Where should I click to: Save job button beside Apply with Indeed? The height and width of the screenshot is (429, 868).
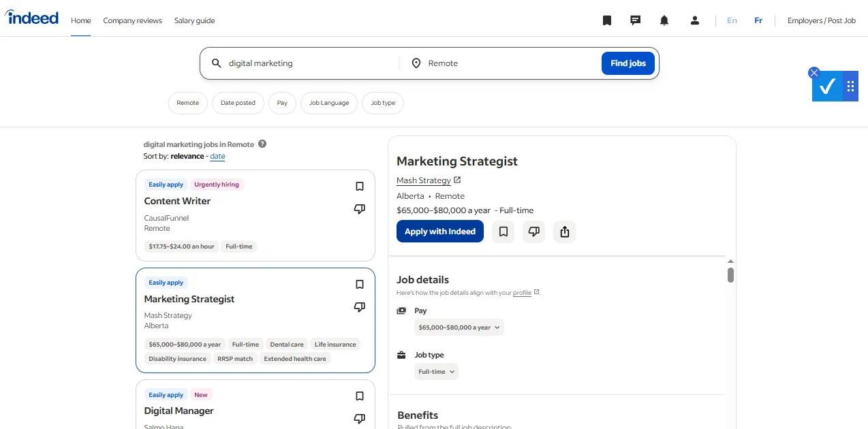pos(503,232)
